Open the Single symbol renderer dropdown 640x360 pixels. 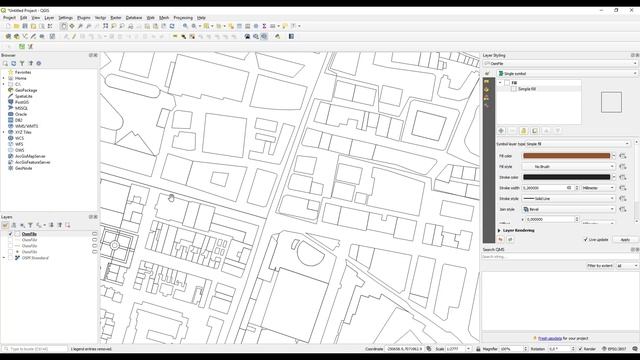567,73
